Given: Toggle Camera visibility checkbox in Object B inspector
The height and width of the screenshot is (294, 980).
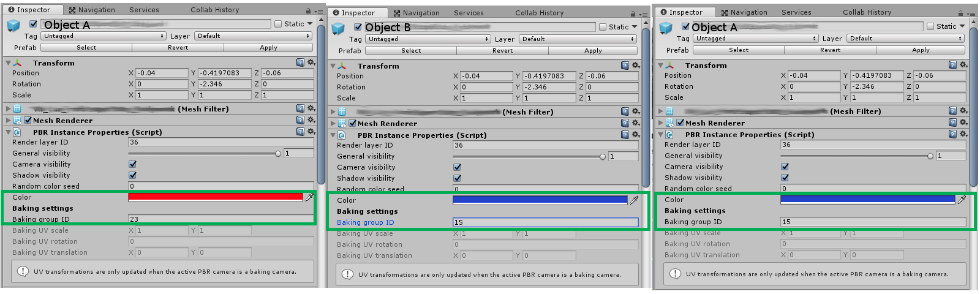Looking at the screenshot, I should [x=457, y=167].
